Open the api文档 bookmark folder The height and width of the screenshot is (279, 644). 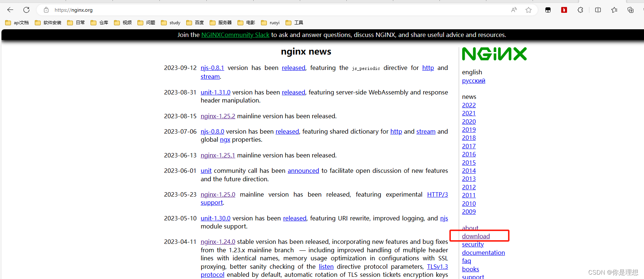pyautogui.click(x=17, y=23)
